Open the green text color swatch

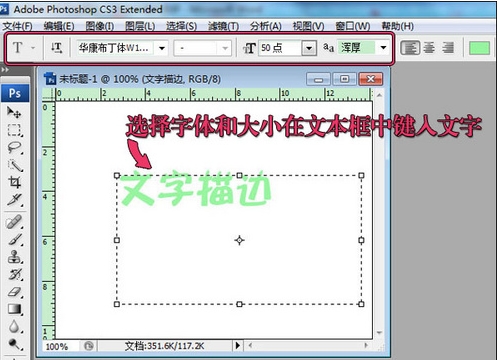479,48
